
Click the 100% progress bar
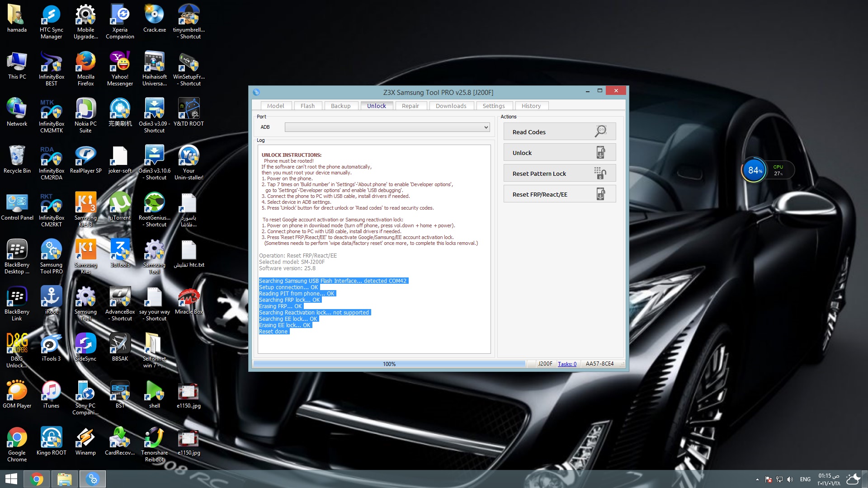click(389, 364)
